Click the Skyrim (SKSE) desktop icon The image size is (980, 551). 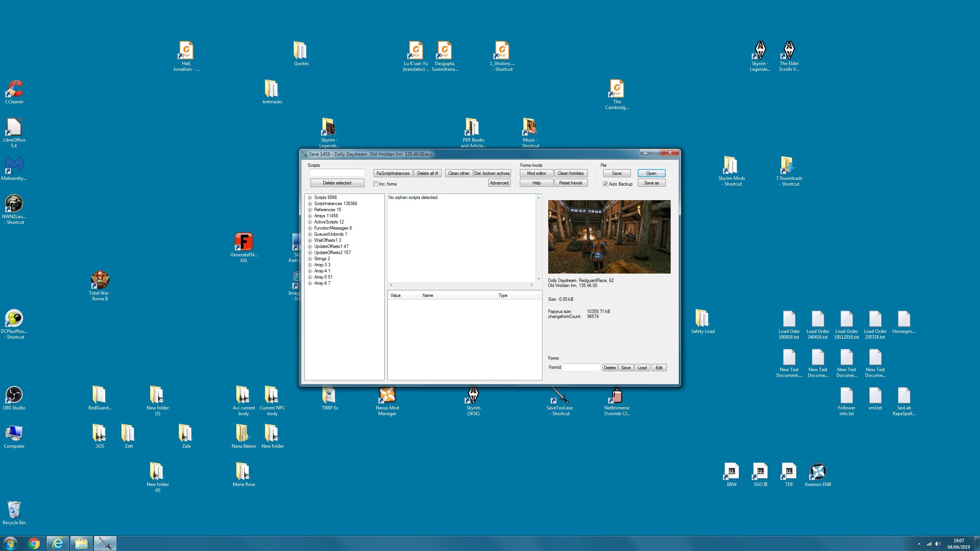473,401
